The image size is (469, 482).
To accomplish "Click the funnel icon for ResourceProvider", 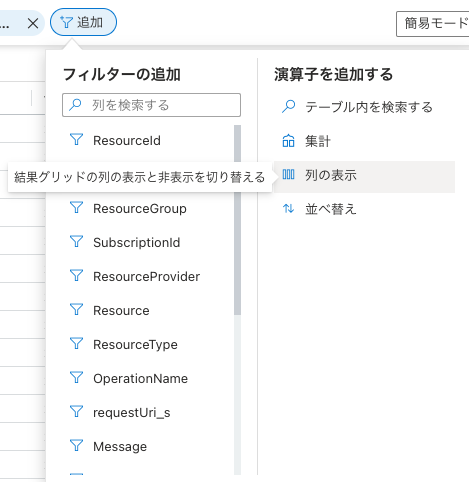I will tap(76, 275).
